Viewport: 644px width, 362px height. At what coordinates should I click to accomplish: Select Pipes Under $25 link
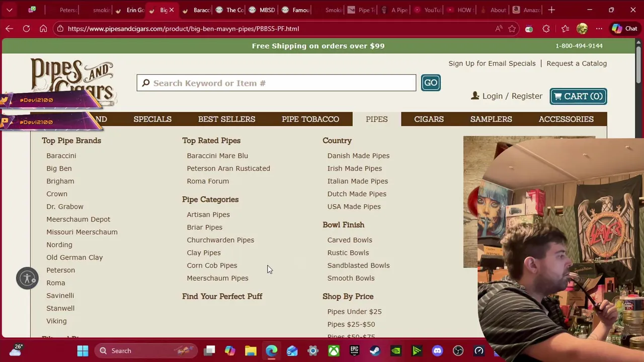coord(354,312)
